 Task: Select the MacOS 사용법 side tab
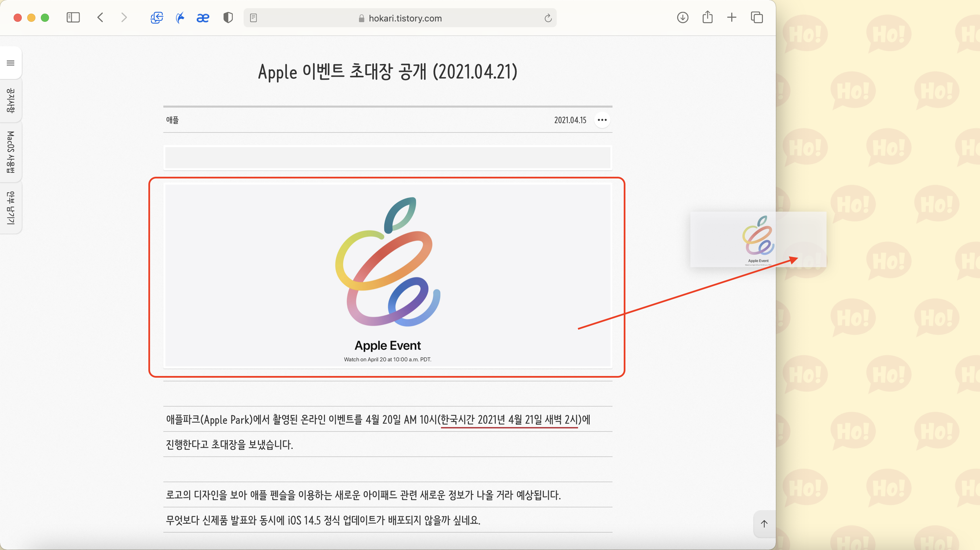point(11,152)
